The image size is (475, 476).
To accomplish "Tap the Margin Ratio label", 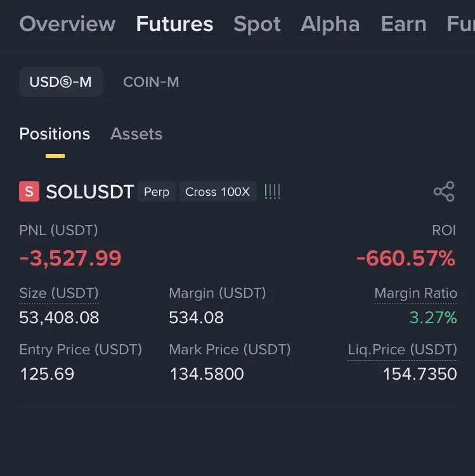I will 415,293.
